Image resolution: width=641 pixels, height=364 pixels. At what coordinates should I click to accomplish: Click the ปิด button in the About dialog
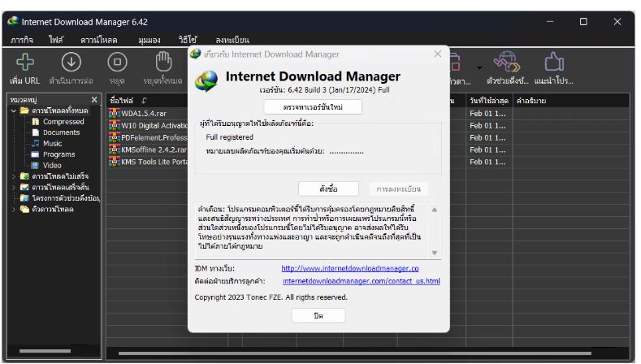313,316
